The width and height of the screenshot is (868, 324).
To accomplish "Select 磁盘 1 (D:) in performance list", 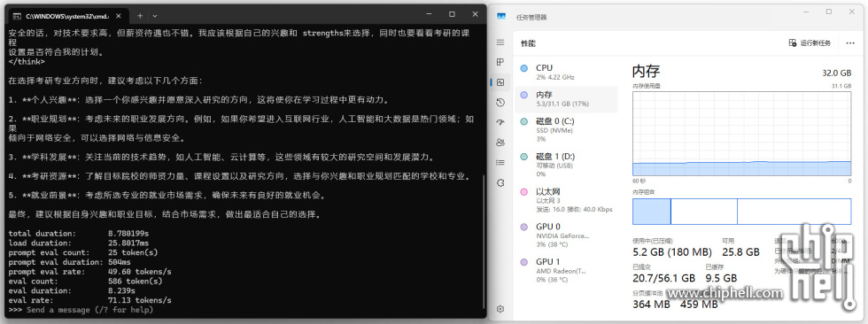I will (x=566, y=165).
